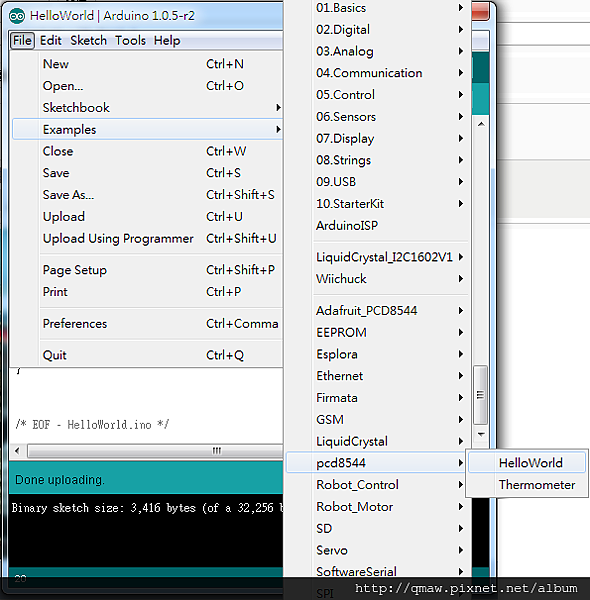Viewport: 590px width, 600px height.
Task: Open the Sketch menu
Action: click(x=88, y=40)
